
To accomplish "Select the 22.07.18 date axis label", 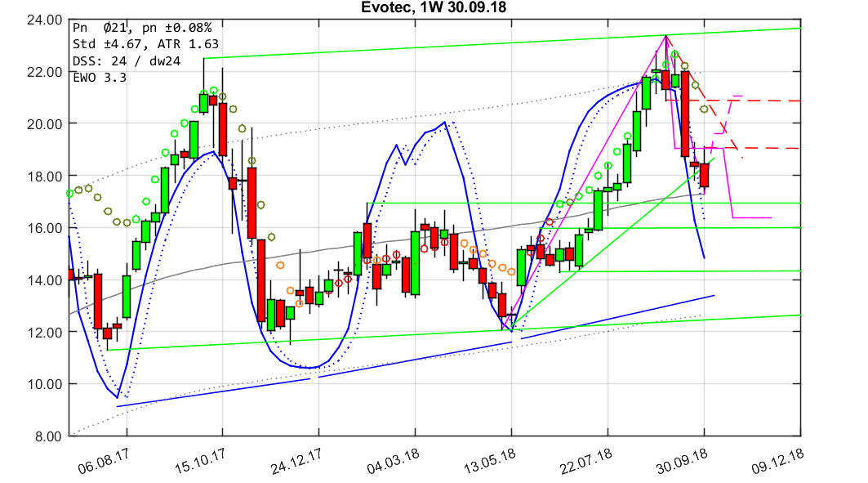I will (586, 462).
